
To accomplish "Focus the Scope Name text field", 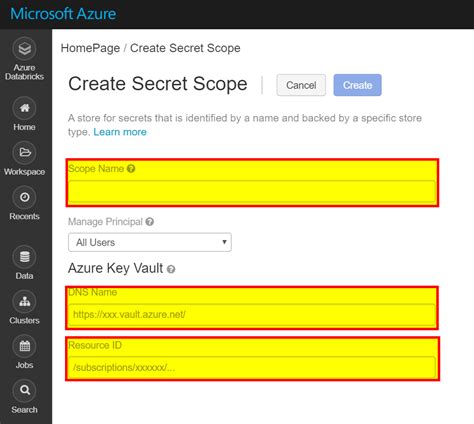I will point(252,192).
